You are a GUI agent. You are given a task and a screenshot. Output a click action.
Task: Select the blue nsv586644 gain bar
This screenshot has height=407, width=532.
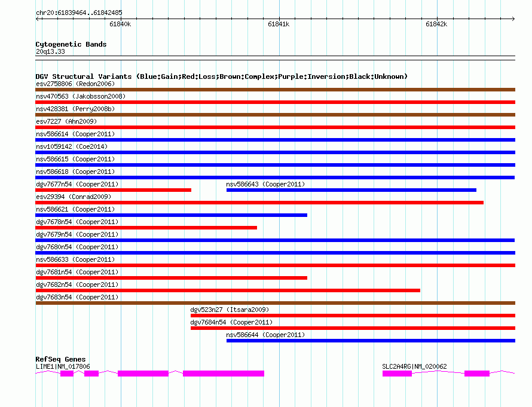371,341
